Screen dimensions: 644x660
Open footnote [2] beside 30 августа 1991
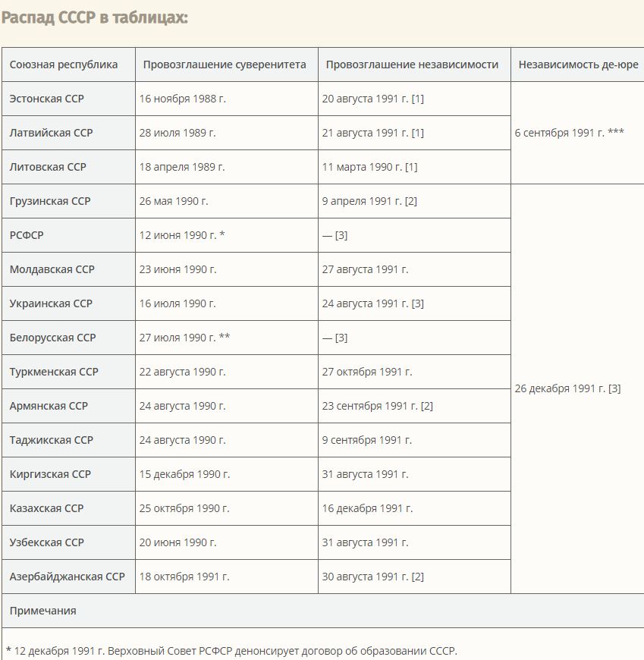[417, 577]
